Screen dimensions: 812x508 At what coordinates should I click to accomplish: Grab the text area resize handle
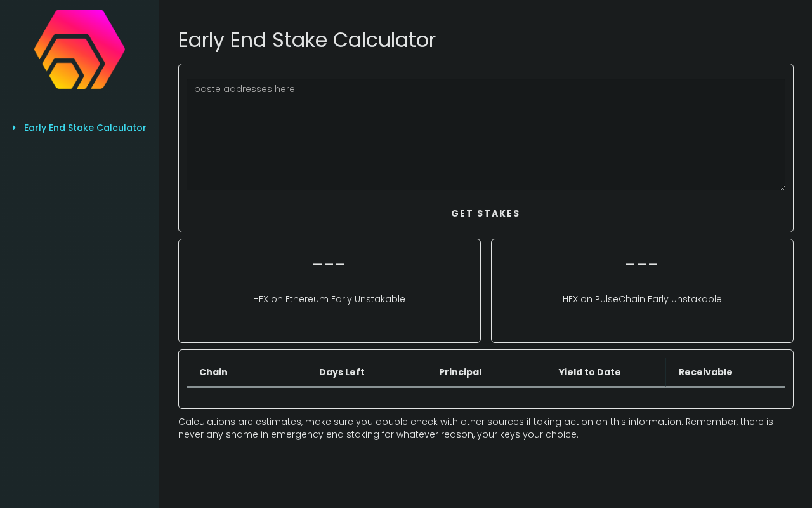[x=782, y=187]
